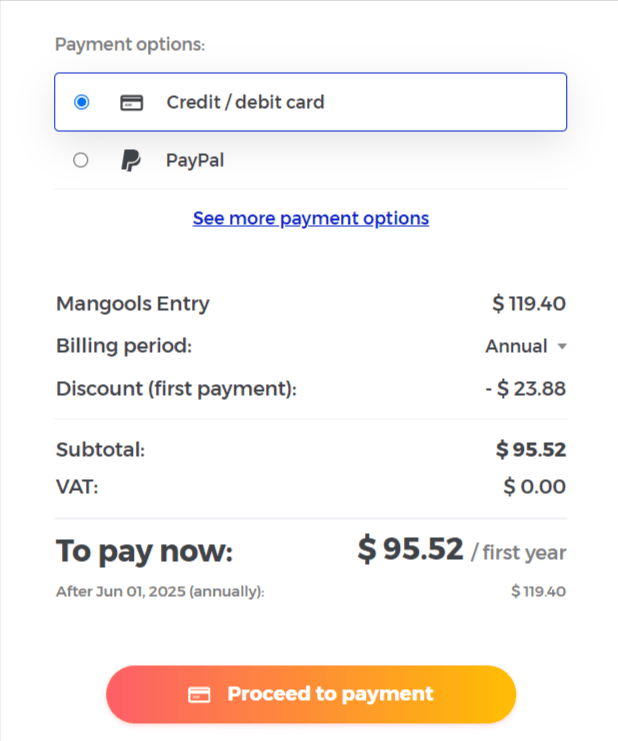The image size is (618, 741).
Task: Click the card icon on the payment button
Action: point(200,695)
